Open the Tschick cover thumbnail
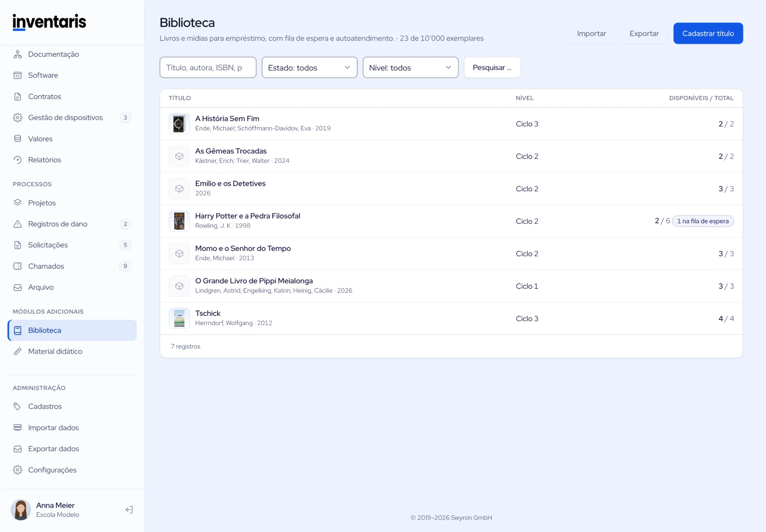This screenshot has width=766, height=532. [179, 318]
